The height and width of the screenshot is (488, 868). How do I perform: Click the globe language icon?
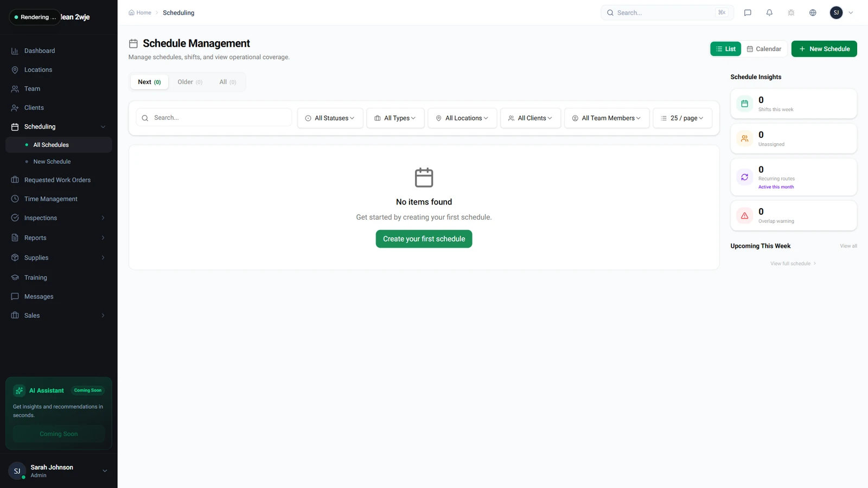click(x=813, y=12)
